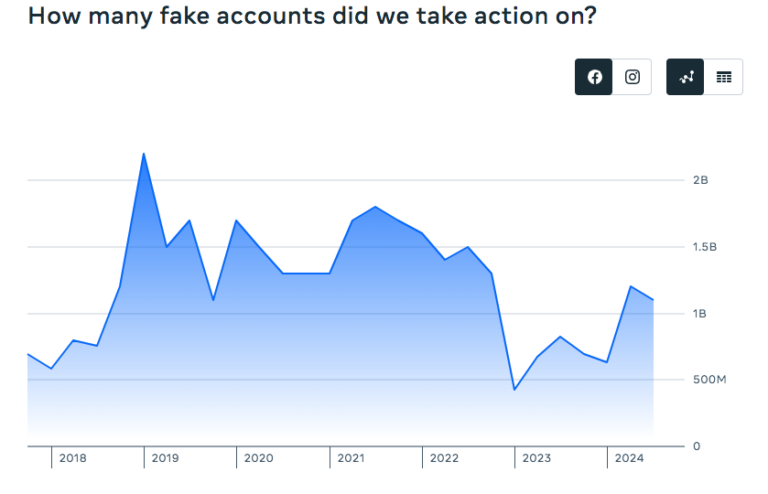Screen dimensions: 768x494
Task: Click the lowest dip near 2023
Action: coord(514,389)
